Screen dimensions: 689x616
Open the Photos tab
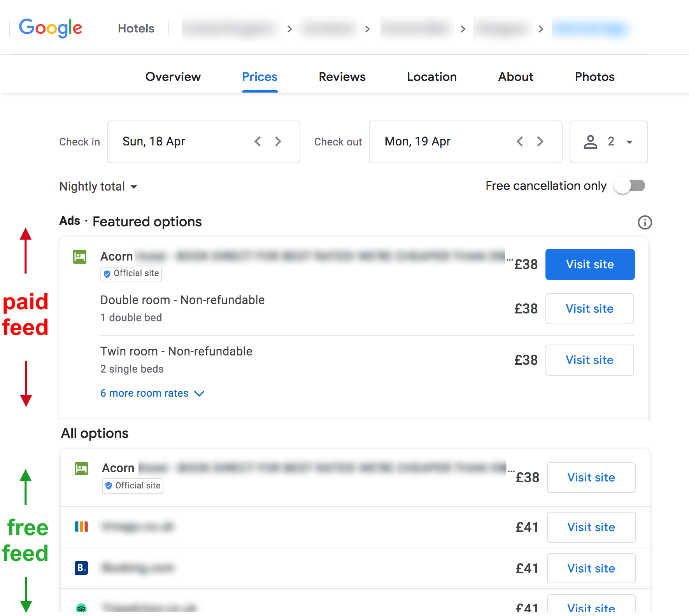coord(594,77)
